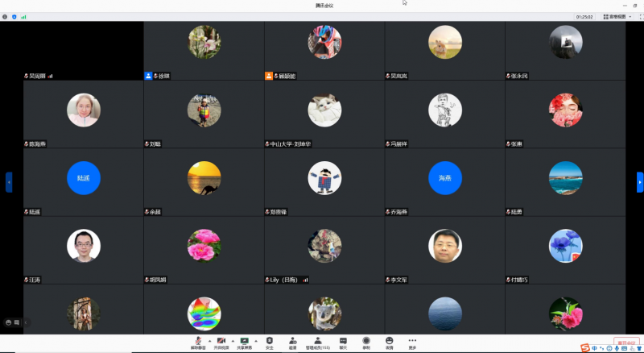
Task: Open the 表情 emoji reactions
Action: click(x=390, y=342)
